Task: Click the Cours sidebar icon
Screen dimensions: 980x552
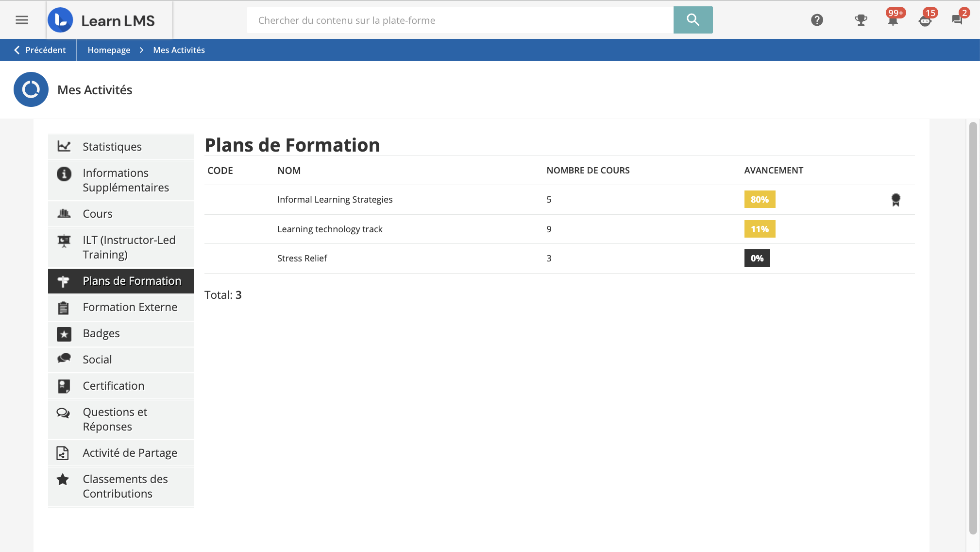Action: click(64, 213)
